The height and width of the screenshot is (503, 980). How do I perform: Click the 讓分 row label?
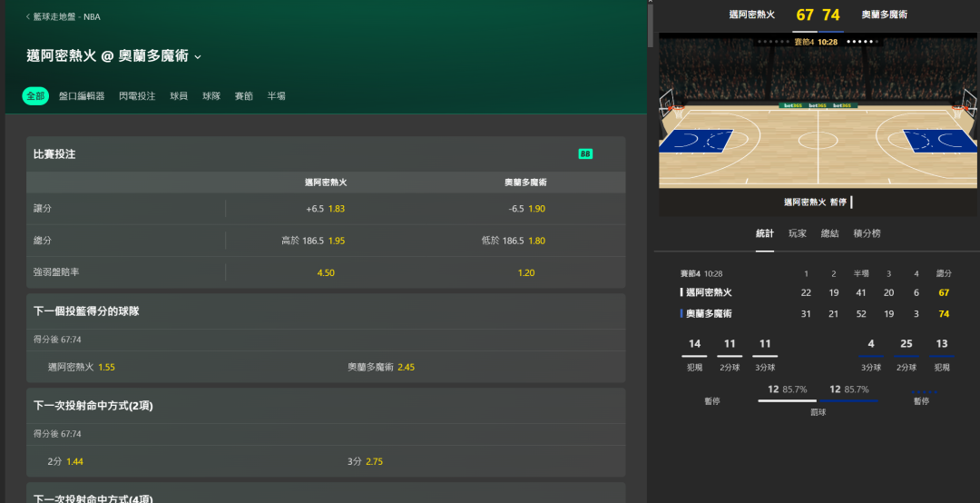[x=43, y=208]
